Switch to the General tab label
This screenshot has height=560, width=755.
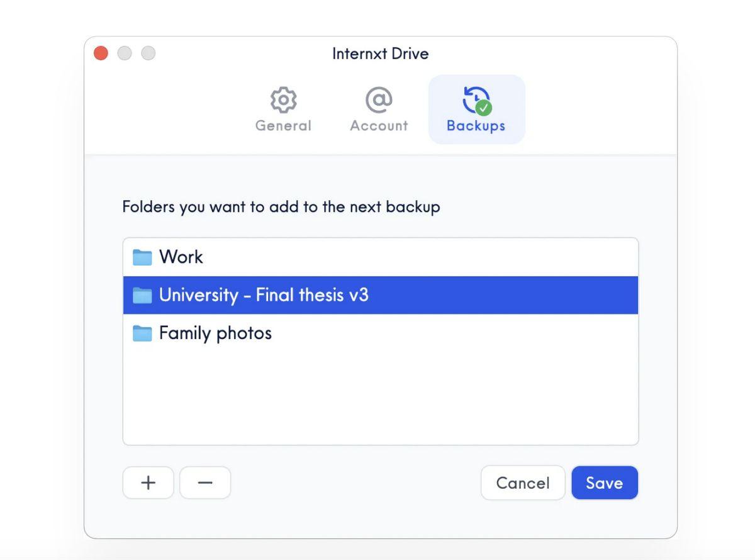pyautogui.click(x=283, y=125)
